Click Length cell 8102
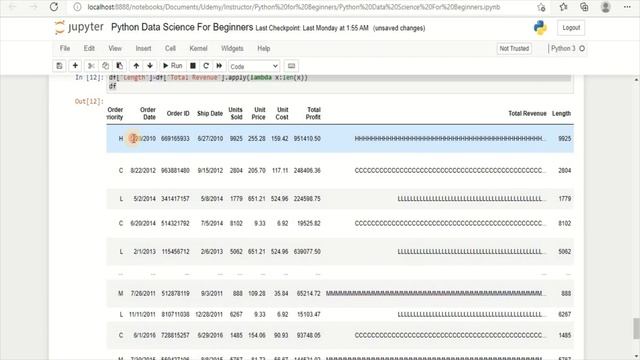 [564, 223]
